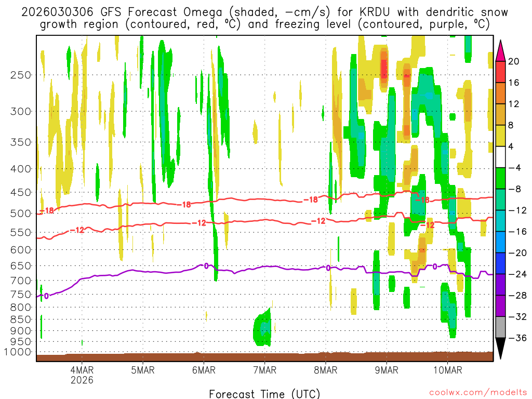Click the chart title mentioning KRDU
This screenshot has width=532, height=399.
pos(264,18)
